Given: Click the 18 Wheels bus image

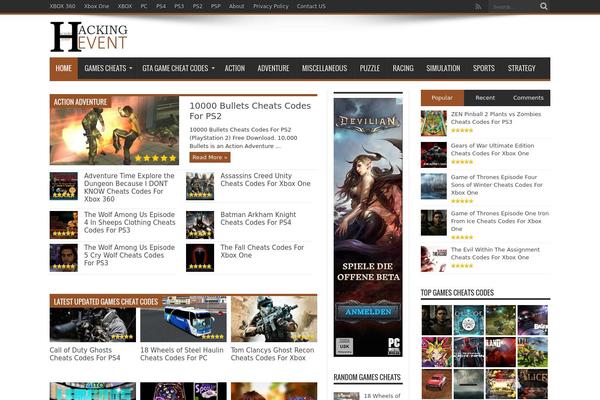Looking at the screenshot, I should point(183,319).
